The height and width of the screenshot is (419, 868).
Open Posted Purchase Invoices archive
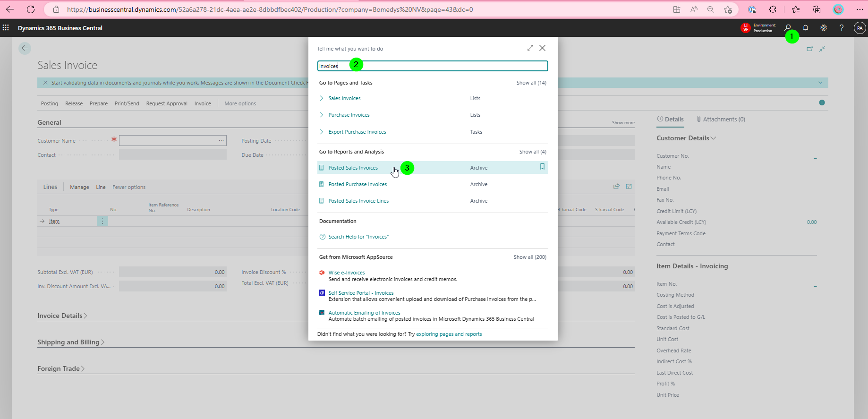357,184
